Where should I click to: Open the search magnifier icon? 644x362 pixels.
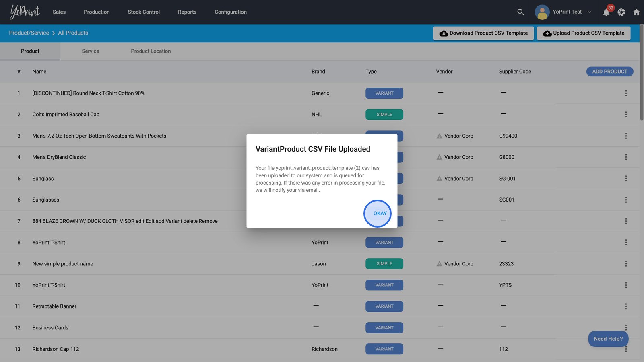(520, 12)
